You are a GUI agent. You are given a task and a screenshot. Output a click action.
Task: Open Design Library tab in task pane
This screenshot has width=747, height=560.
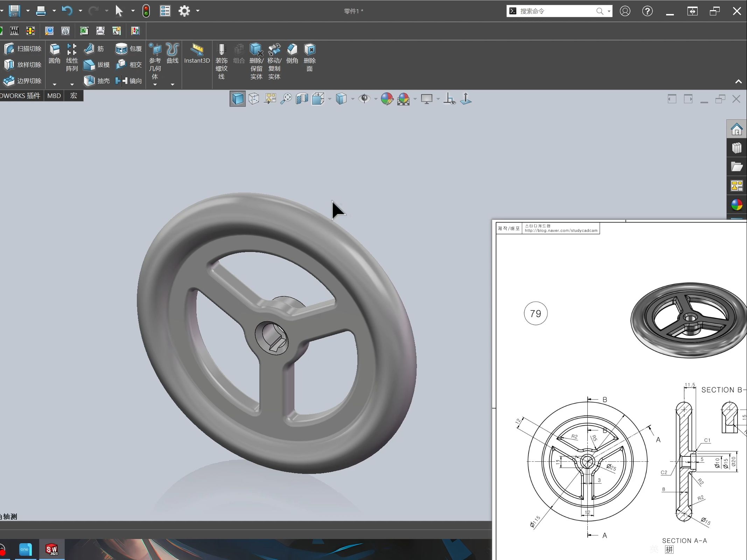pyautogui.click(x=736, y=148)
